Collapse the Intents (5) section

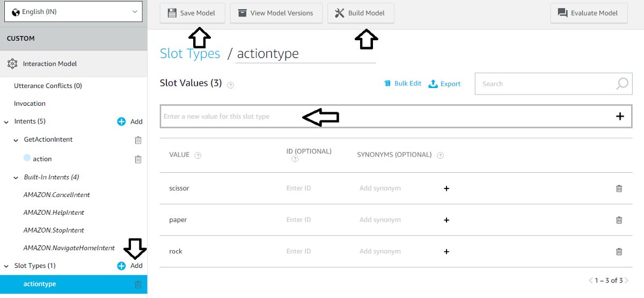coord(6,121)
